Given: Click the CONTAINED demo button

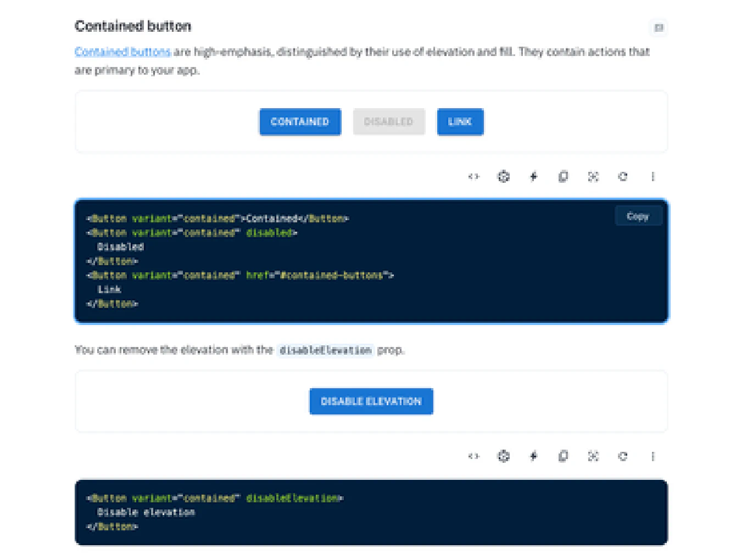Looking at the screenshot, I should coord(300,122).
